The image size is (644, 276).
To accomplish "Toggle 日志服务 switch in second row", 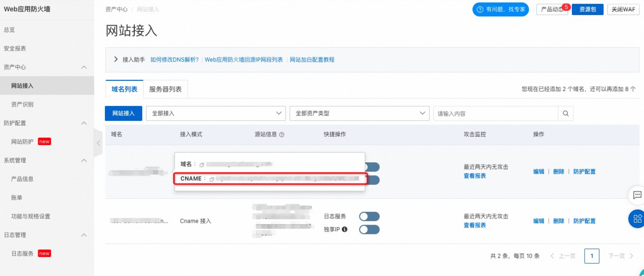I will coord(369,216).
